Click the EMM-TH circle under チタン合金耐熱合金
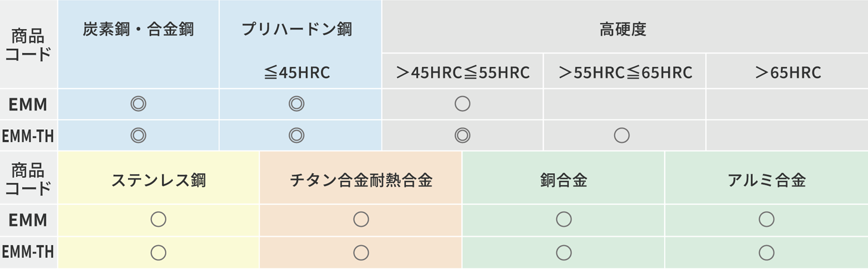The height and width of the screenshot is (269, 868). 361,252
